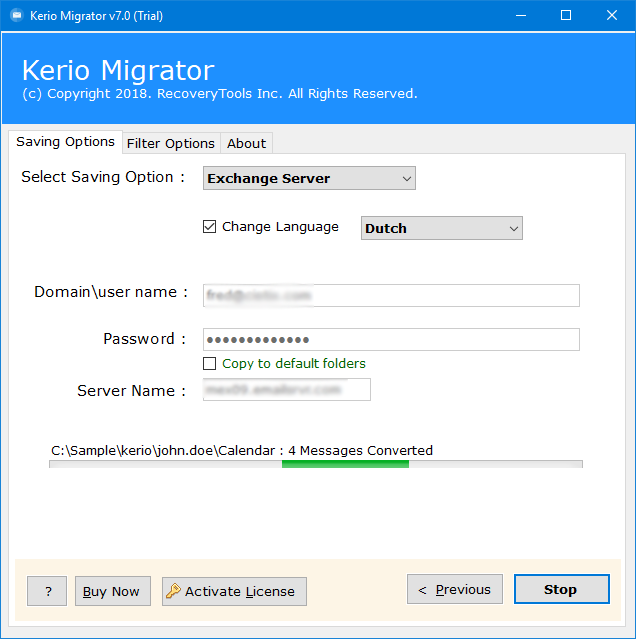This screenshot has width=636, height=639.
Task: Click the '4 Messages Converted' status text
Action: tap(361, 450)
